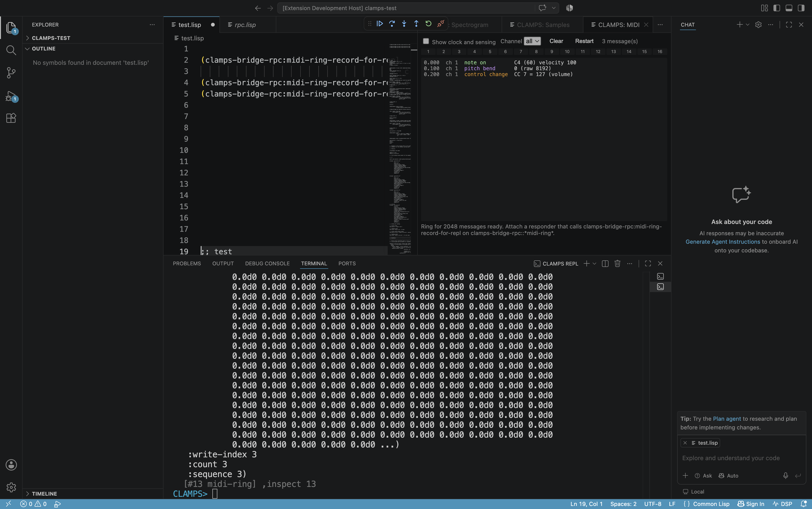The image size is (812, 509).
Task: Open the Accounts menu
Action: pos(11,465)
